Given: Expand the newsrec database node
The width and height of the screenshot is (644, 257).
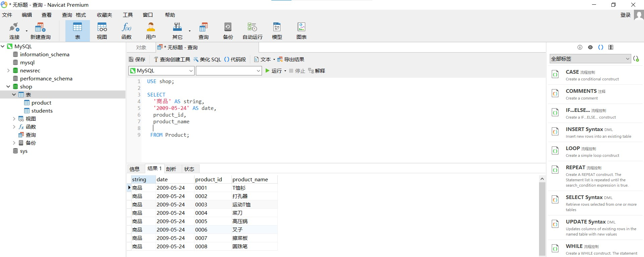Looking at the screenshot, I should click(8, 70).
